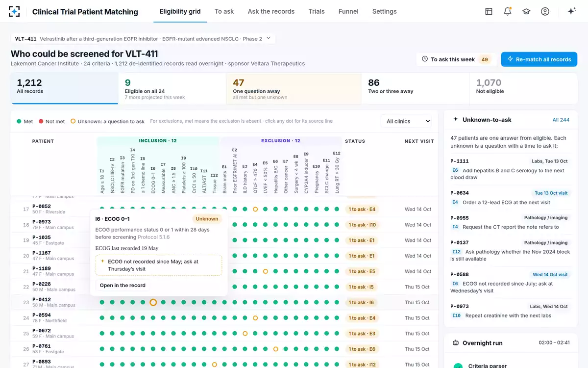Screen dimensions: 588x368
Task: Click unknown E3 dot in the P-0672 row
Action: click(x=245, y=334)
